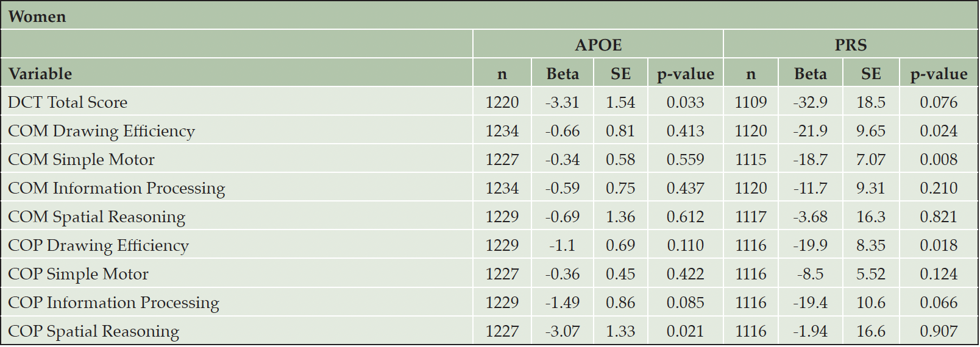Click the COM Simple Motor label
This screenshot has width=980, height=347.
point(81,159)
